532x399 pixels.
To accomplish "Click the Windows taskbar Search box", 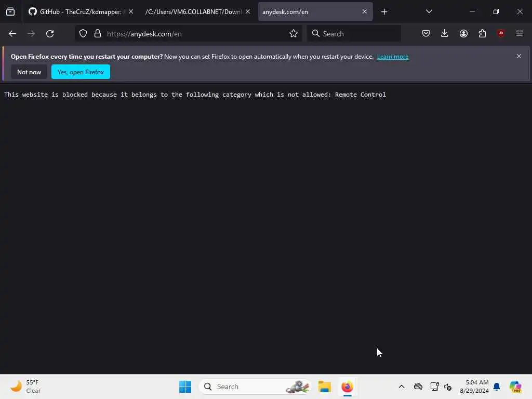I will 255,387.
